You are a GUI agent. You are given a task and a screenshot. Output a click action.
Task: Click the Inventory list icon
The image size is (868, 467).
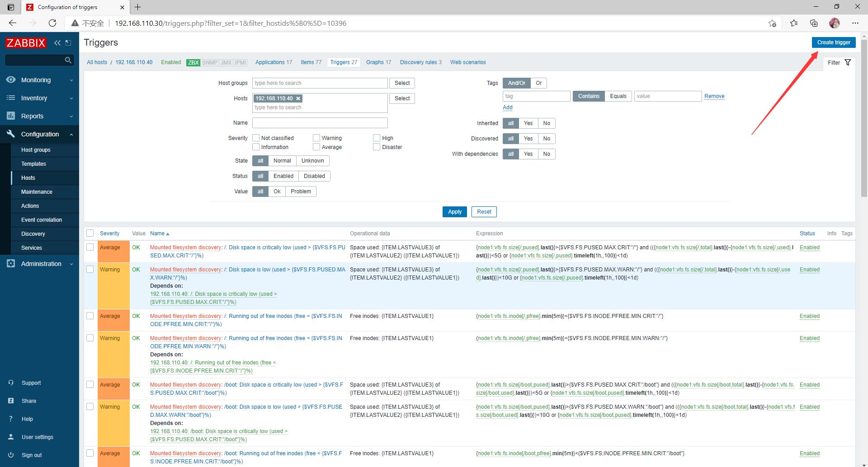point(11,98)
